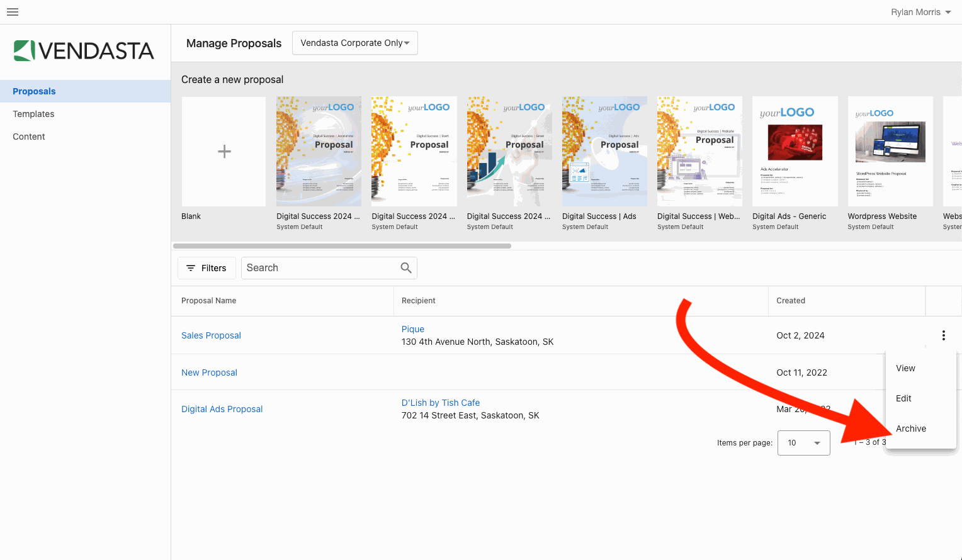
Task: Open the Filters button
Action: point(207,268)
